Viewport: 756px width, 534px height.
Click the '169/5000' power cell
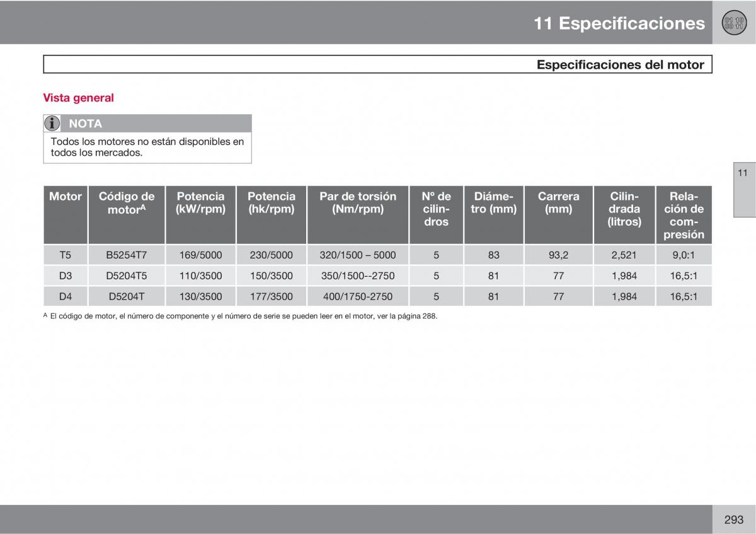[200, 255]
